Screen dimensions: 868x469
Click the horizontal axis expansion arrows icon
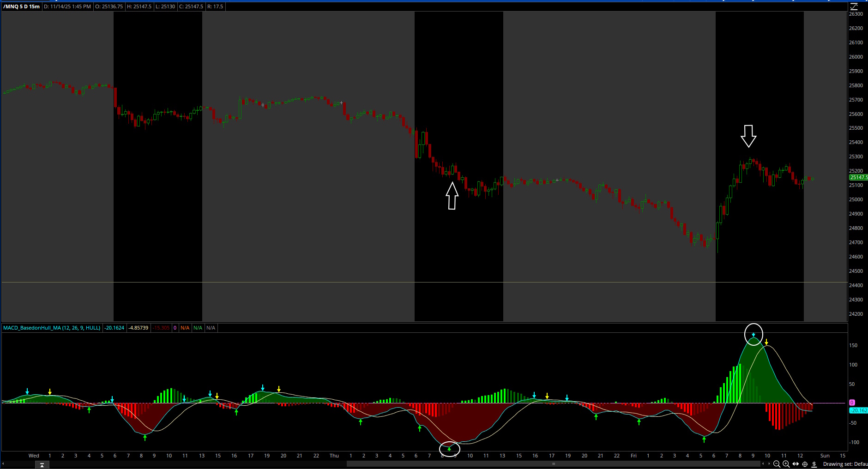tap(795, 464)
